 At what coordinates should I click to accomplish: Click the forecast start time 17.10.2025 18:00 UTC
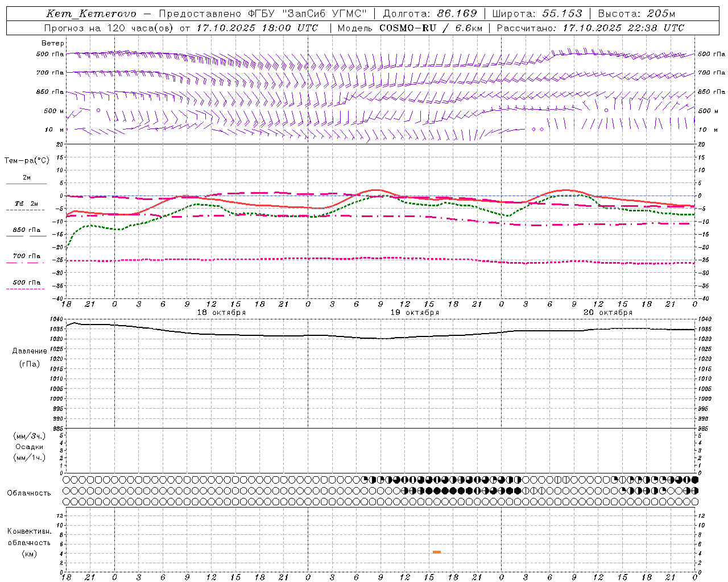258,28
